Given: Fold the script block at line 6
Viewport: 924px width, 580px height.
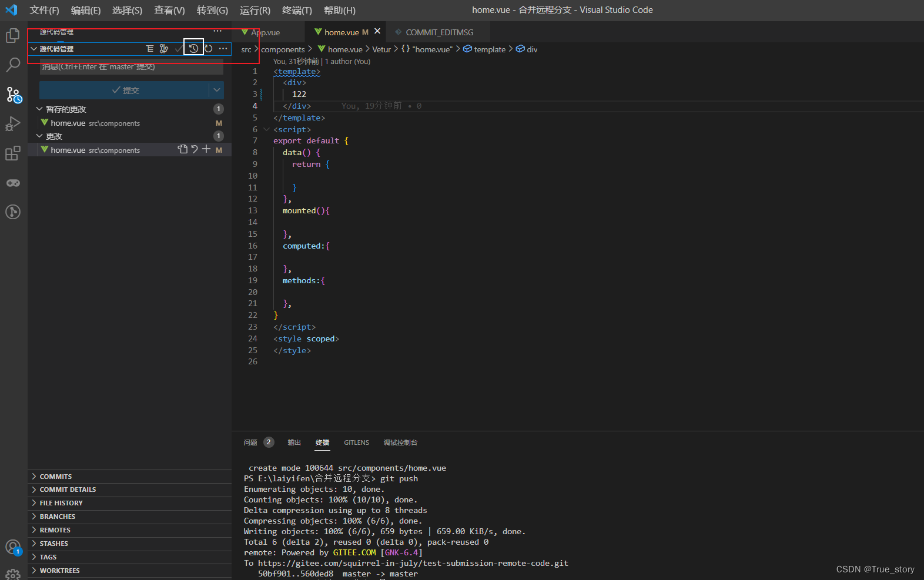Looking at the screenshot, I should 267,129.
